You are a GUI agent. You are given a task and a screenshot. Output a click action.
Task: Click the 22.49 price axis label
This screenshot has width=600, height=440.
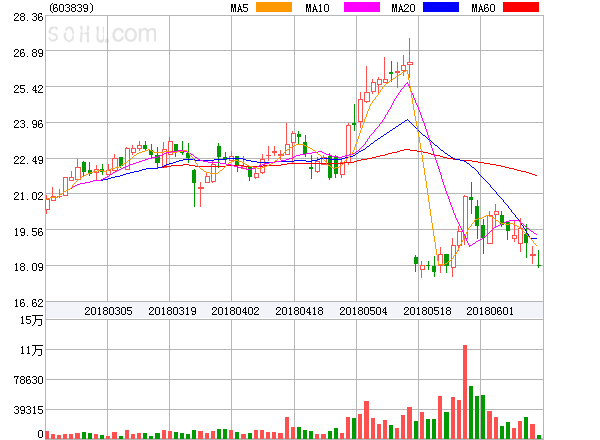(x=28, y=160)
